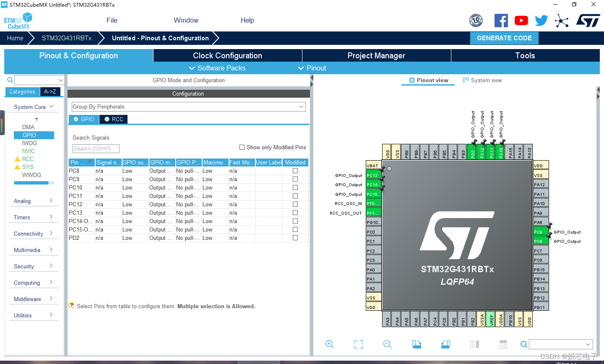Toggle Modified checkbox for PC13

(x=295, y=213)
